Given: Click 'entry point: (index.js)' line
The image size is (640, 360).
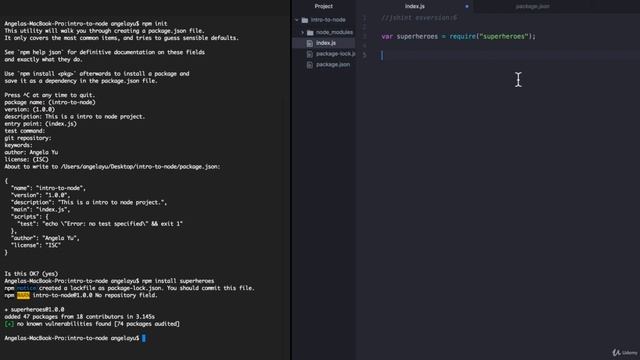Looking at the screenshot, I should coord(40,124).
